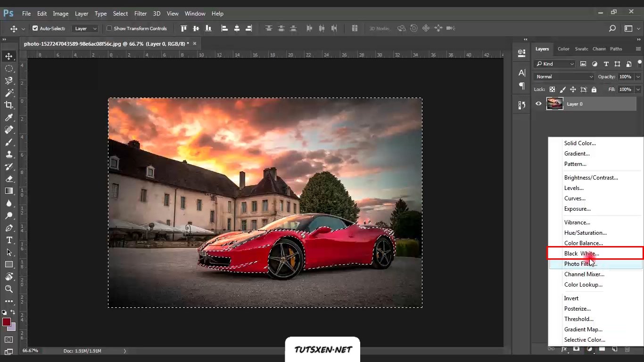Hide Layer 0 with eye icon

(x=538, y=104)
